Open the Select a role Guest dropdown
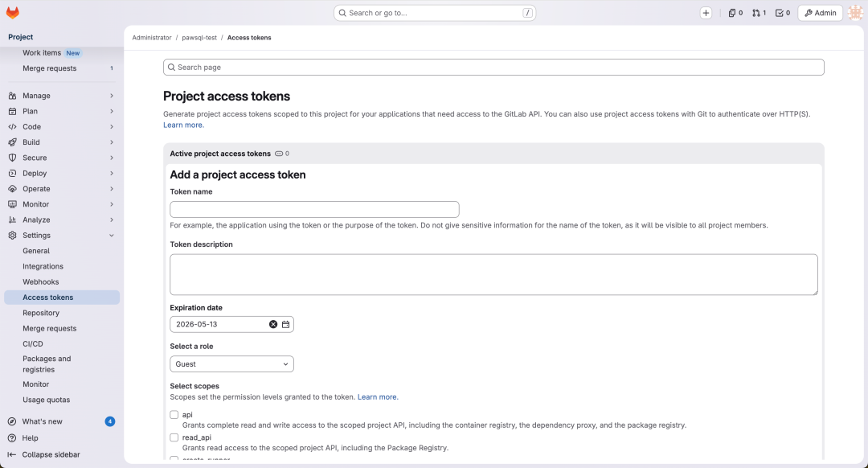Screen dimensions: 868x468 (x=232, y=364)
